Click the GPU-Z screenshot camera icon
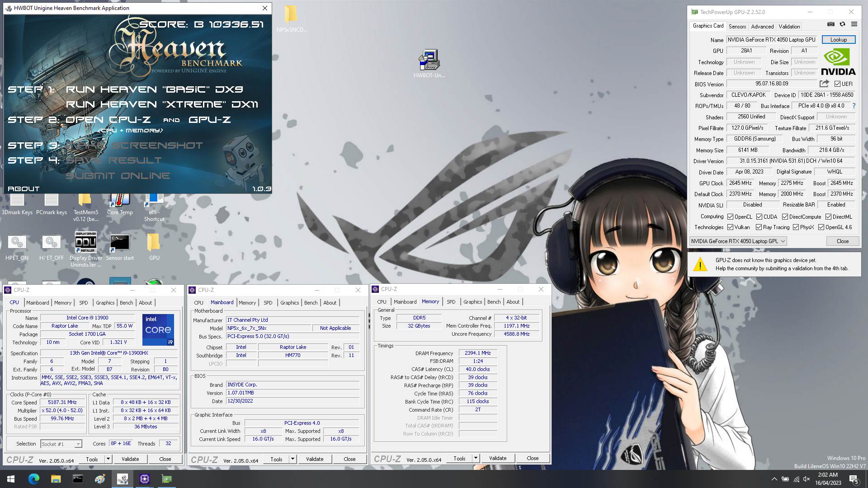 point(831,24)
